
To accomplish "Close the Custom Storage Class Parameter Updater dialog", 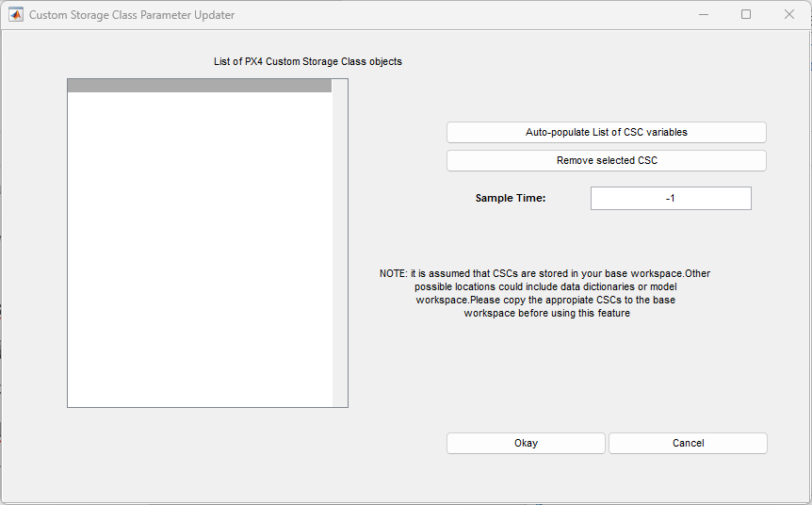I will (x=788, y=14).
